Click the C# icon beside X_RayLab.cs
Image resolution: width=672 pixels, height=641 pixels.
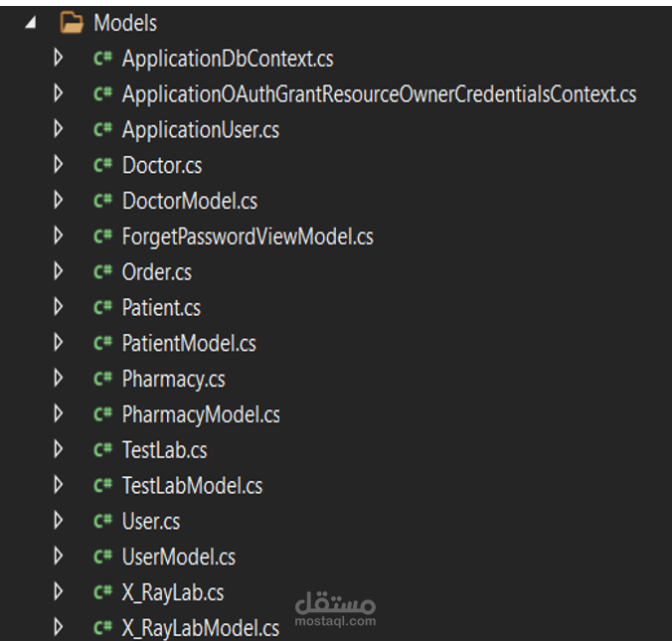pyautogui.click(x=101, y=592)
